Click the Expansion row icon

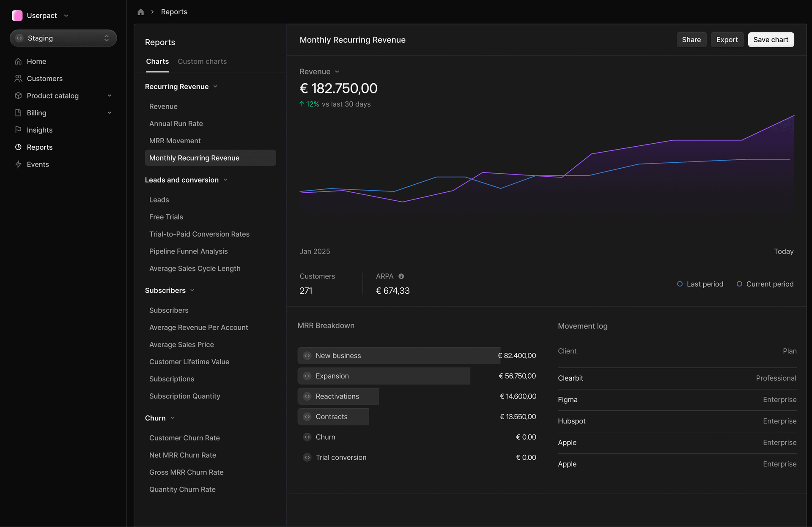click(307, 376)
